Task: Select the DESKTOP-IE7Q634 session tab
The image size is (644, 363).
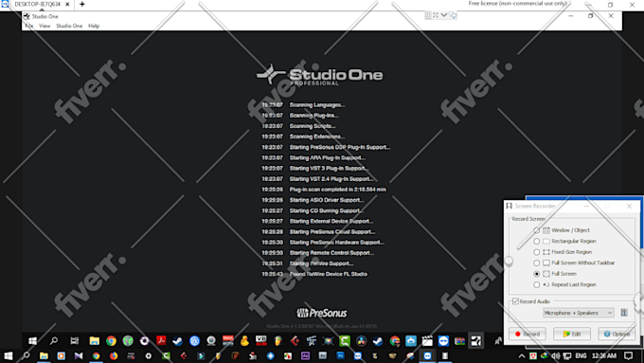Action: coord(37,4)
